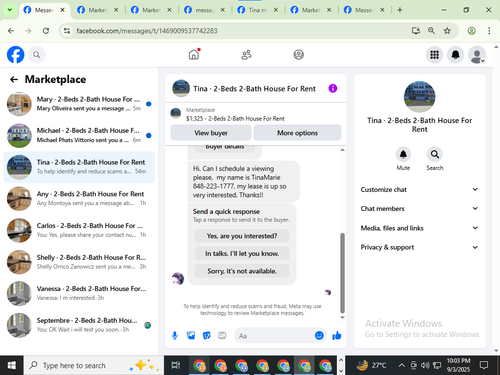
Task: Open the taskbar volume icon
Action: pos(425,365)
